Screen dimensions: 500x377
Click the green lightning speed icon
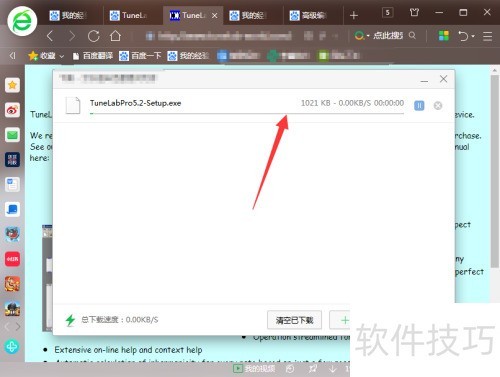point(70,320)
